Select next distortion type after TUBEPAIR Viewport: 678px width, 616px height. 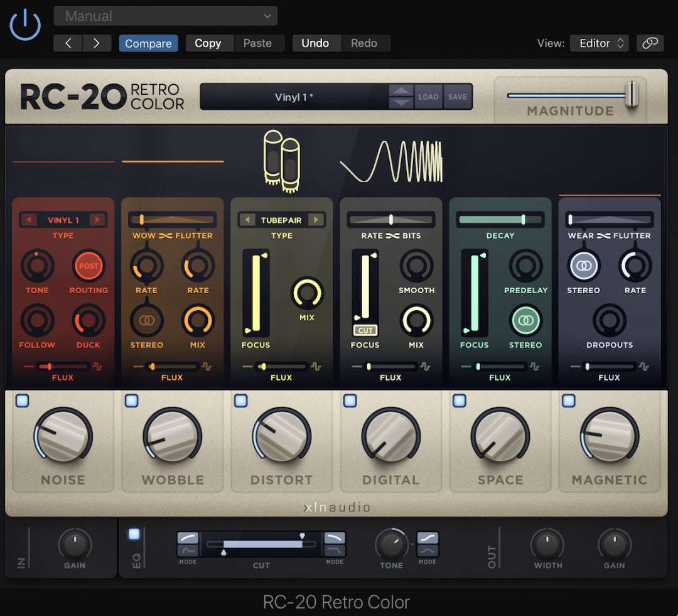316,220
